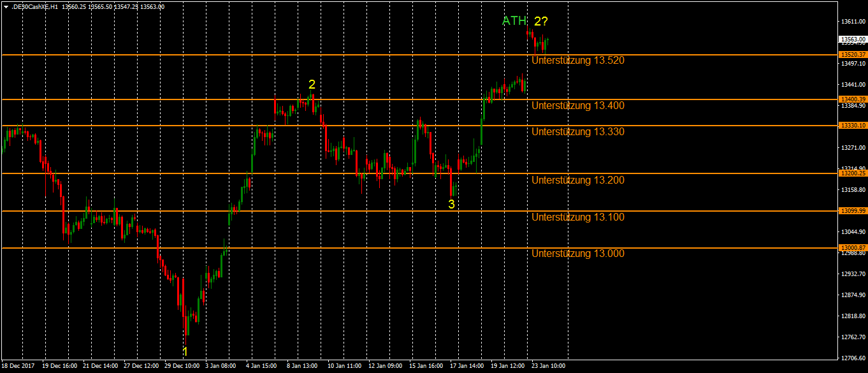868x373 pixels.
Task: Click the orange price tag 13000.87
Action: pyautogui.click(x=852, y=248)
